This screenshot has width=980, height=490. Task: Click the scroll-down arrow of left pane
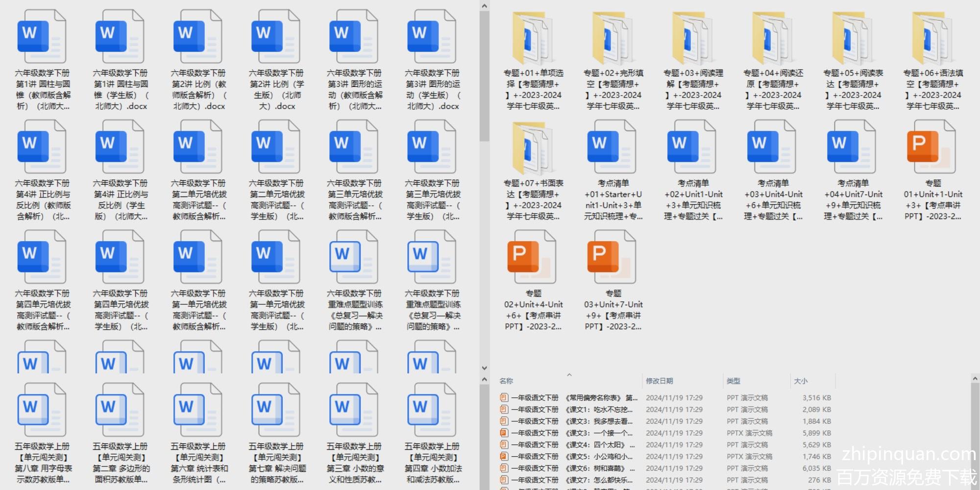(x=484, y=368)
